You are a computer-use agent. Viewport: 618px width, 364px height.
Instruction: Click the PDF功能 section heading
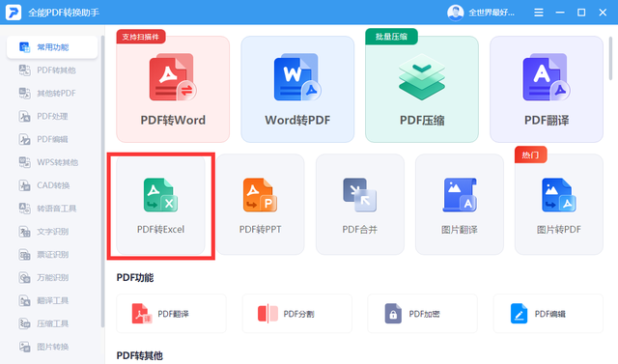tap(135, 278)
